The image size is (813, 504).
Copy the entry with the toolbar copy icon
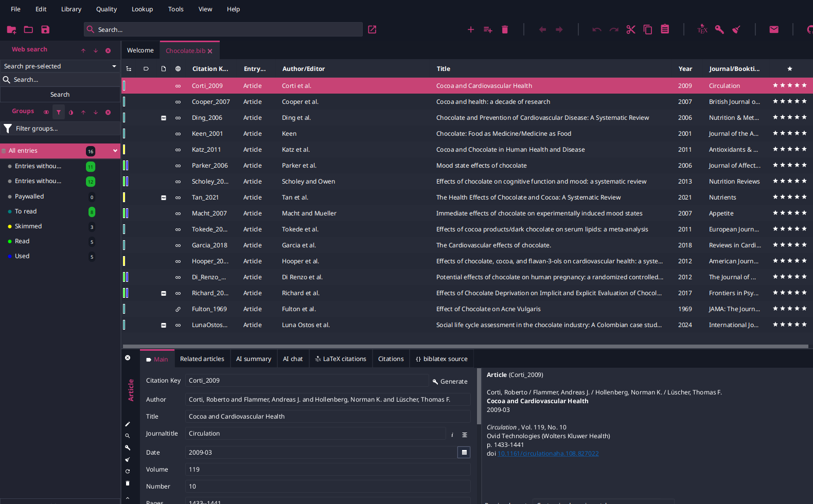pos(648,30)
